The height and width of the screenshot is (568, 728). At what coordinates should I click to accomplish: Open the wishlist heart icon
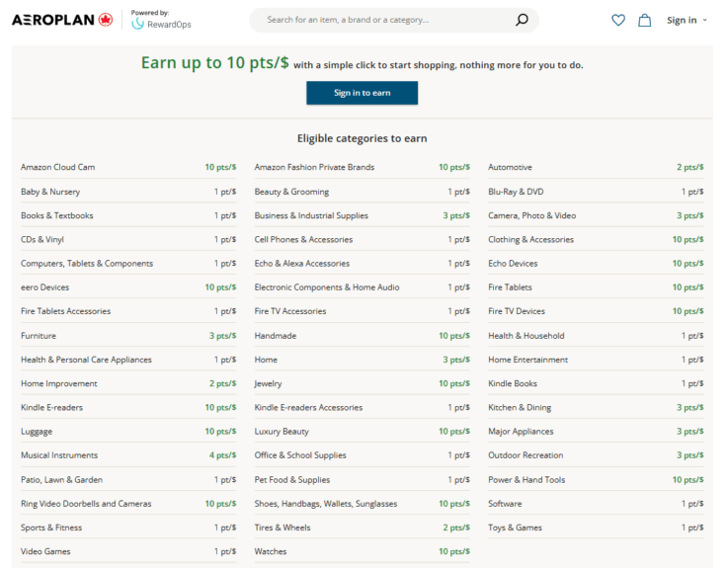pos(618,20)
